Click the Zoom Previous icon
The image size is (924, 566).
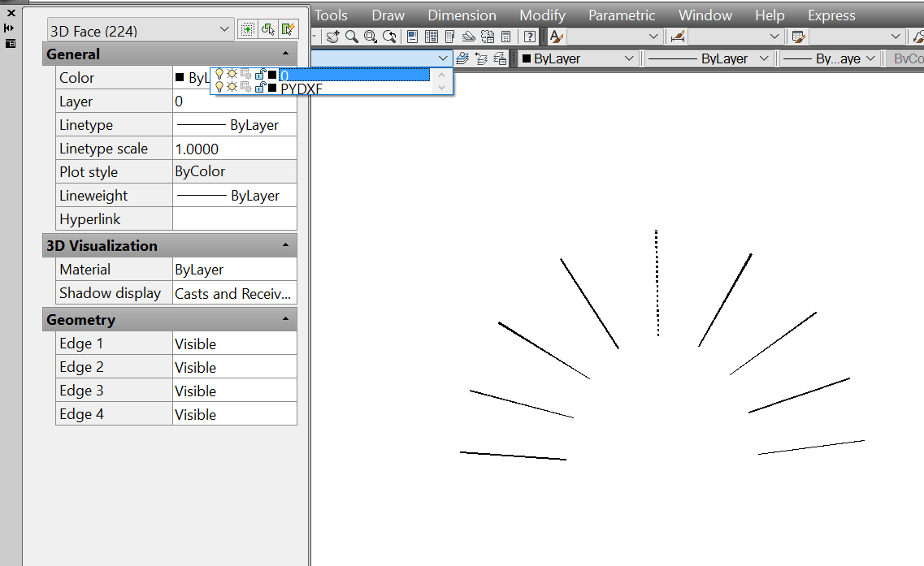tap(388, 37)
